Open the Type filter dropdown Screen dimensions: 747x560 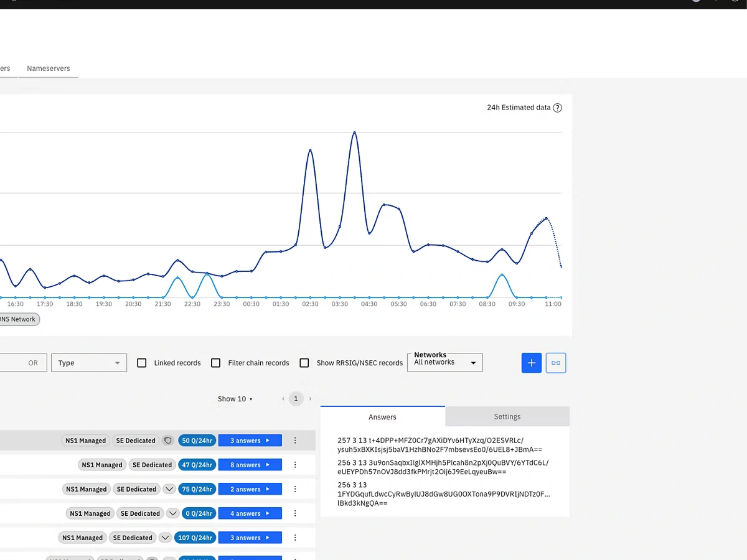coord(88,363)
